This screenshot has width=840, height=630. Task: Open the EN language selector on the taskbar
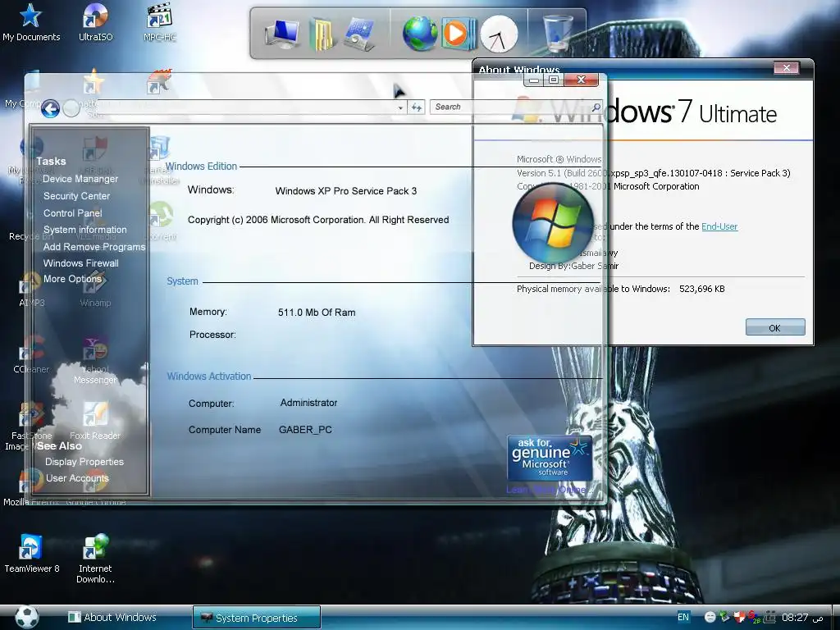[x=683, y=617]
